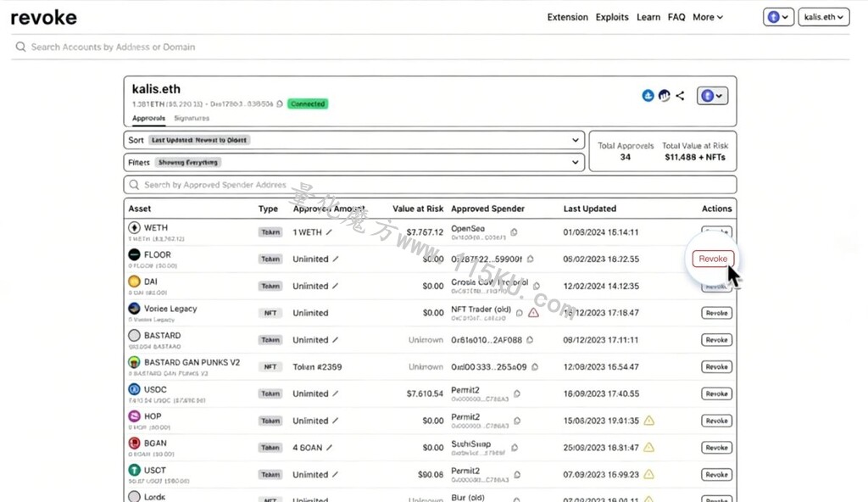868x502 pixels.
Task: Revoke the FLOOR approval (highlighted red button)
Action: coord(713,259)
